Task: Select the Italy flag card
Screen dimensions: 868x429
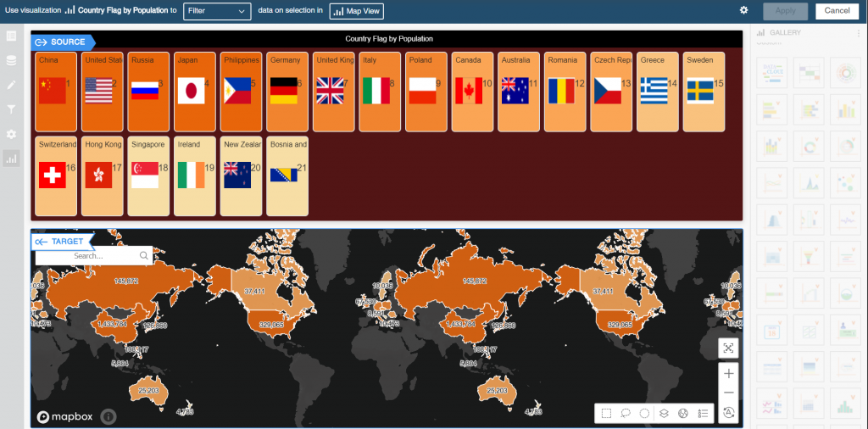Action: 380,92
